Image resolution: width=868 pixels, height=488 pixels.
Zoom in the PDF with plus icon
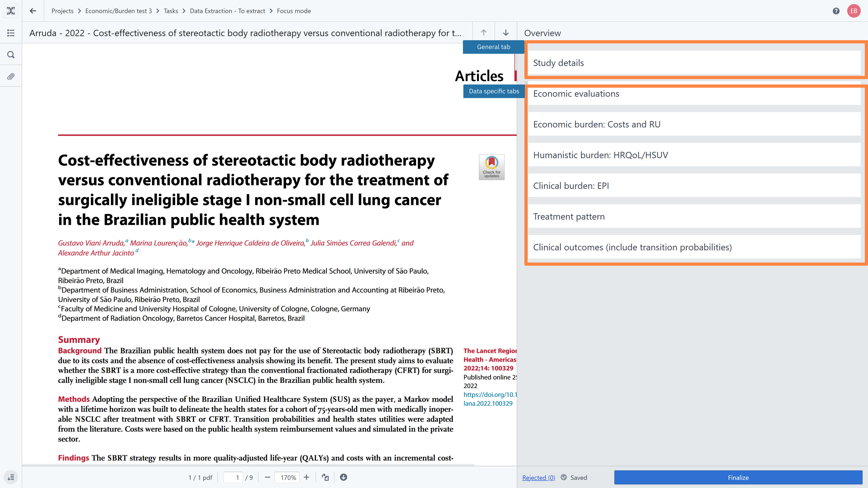[306, 477]
